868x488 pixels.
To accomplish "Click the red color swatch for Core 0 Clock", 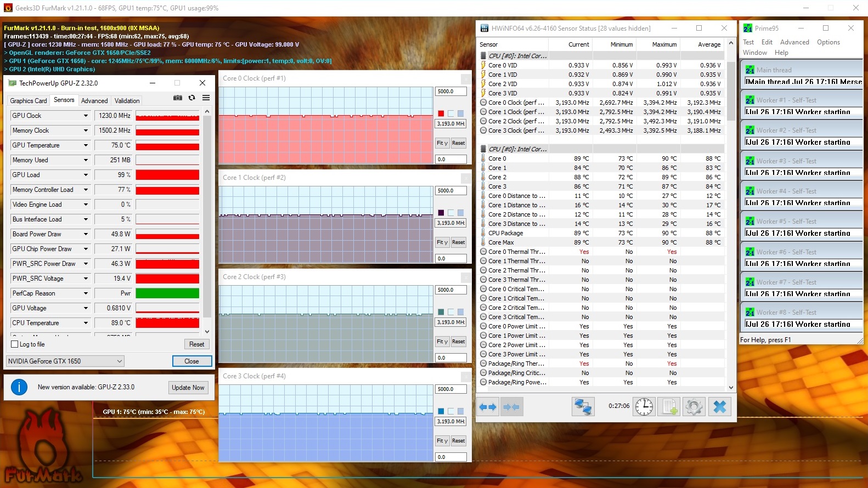I will [x=441, y=114].
